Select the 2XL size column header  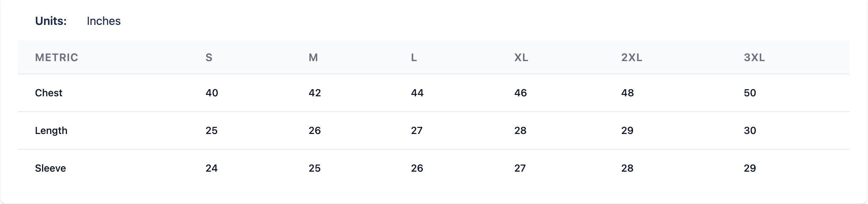click(632, 58)
